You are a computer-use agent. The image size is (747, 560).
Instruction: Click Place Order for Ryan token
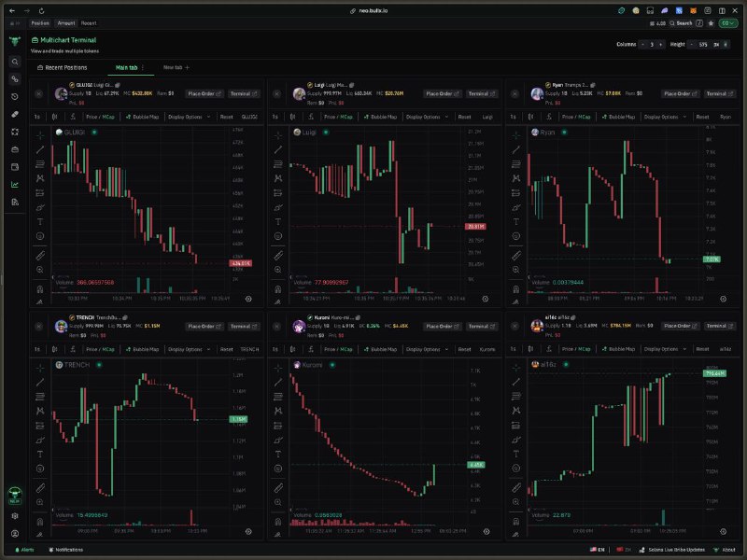[x=681, y=94]
